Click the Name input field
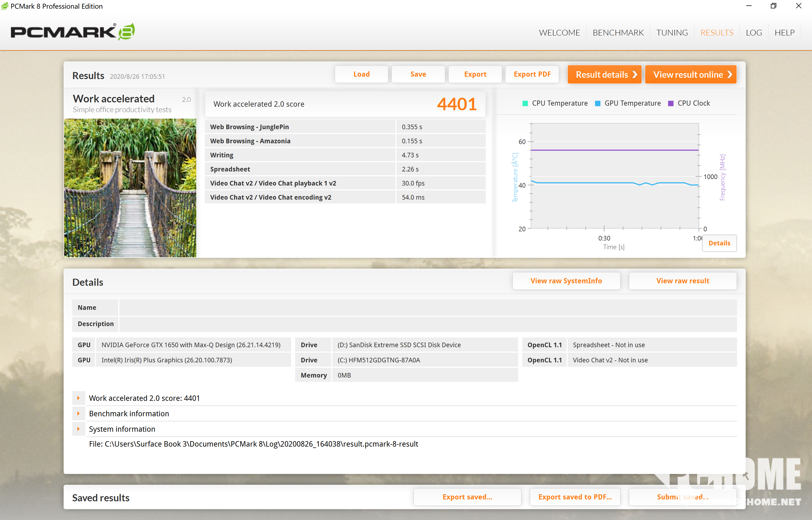The width and height of the screenshot is (812, 520). [x=428, y=308]
